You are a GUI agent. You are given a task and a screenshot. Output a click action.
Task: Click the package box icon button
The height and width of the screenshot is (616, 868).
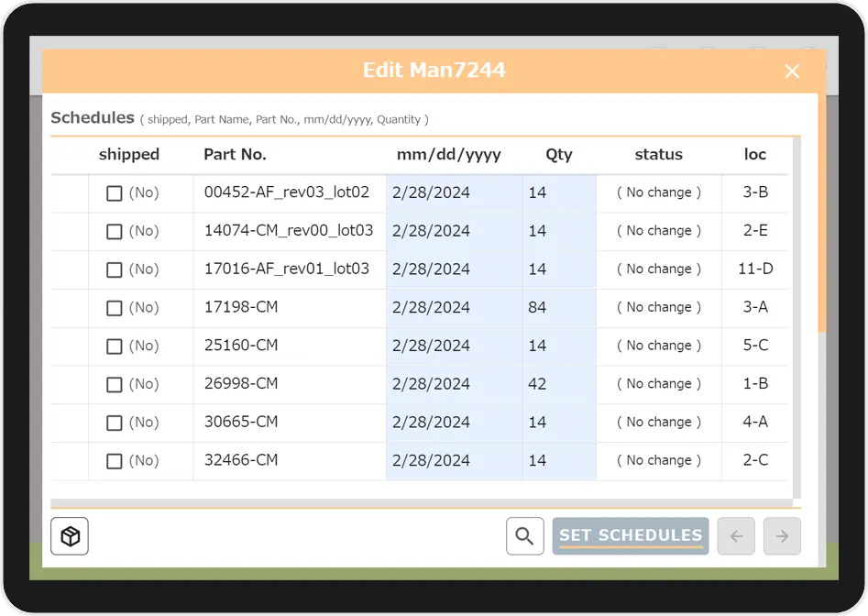[x=70, y=536]
